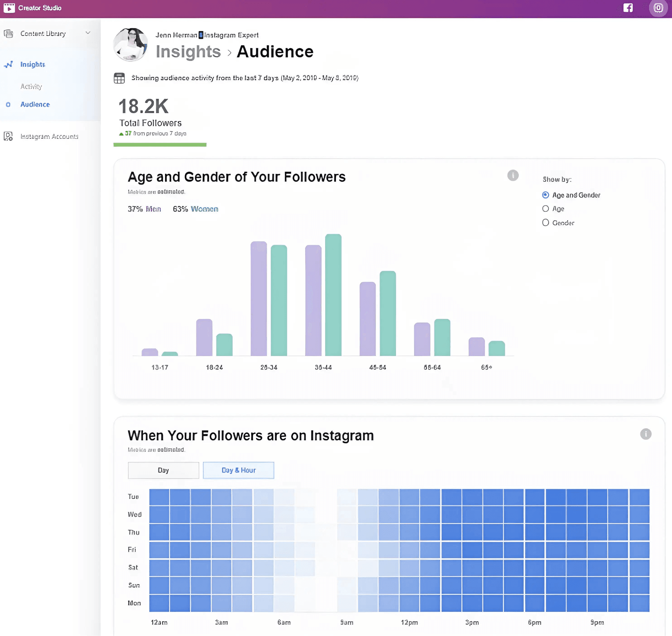This screenshot has width=672, height=636.
Task: Open info icon for When Followers section
Action: 645,434
